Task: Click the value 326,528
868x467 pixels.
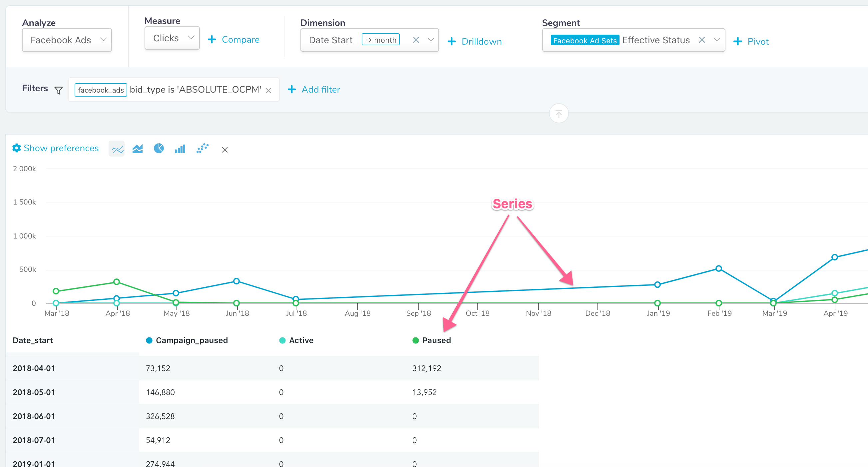Action: point(160,416)
